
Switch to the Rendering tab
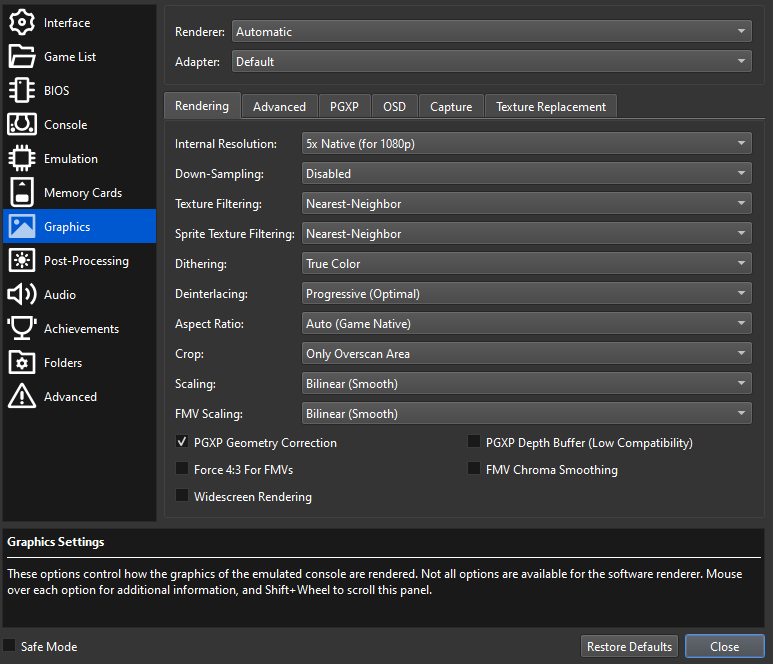point(202,105)
